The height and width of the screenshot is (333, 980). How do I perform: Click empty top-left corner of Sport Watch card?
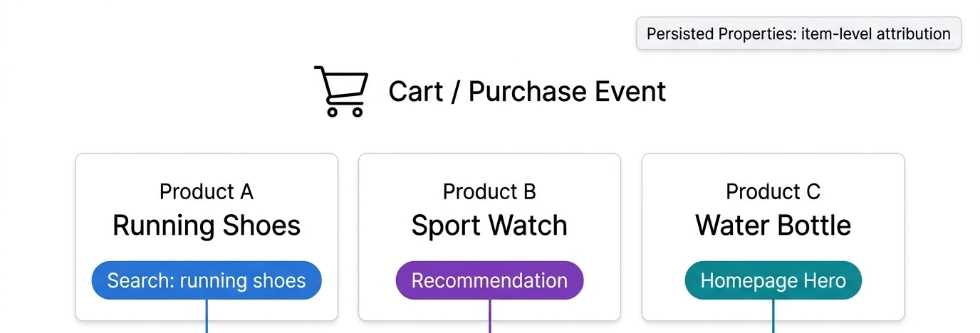pos(375,168)
